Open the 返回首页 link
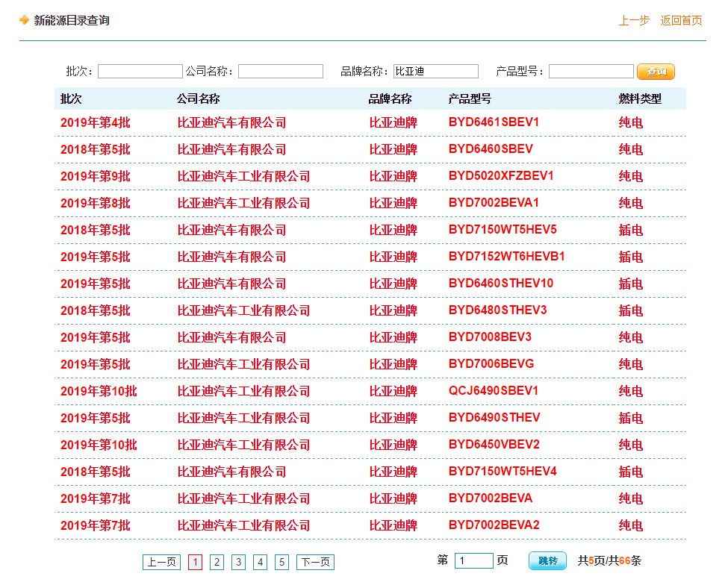 [681, 21]
